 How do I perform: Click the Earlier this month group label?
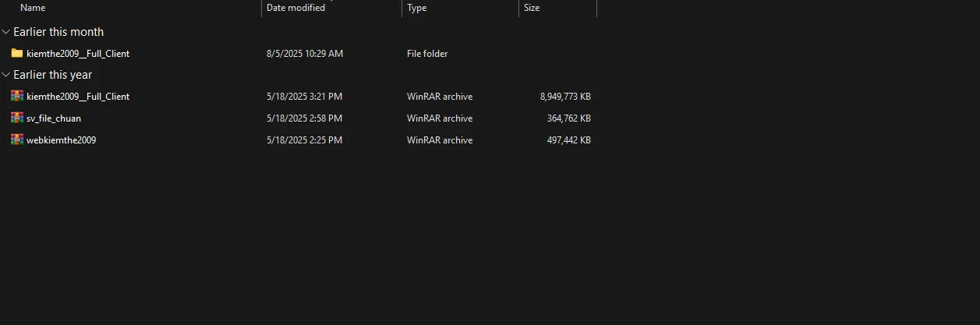pos(58,32)
